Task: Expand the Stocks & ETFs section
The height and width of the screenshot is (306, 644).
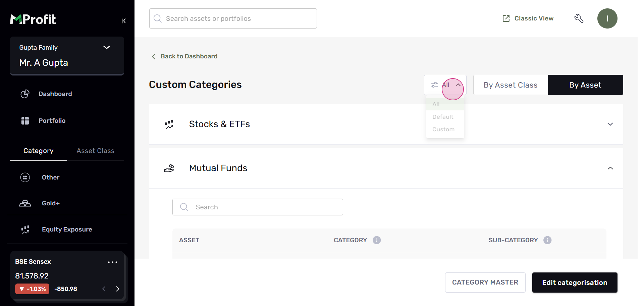Action: pos(610,124)
